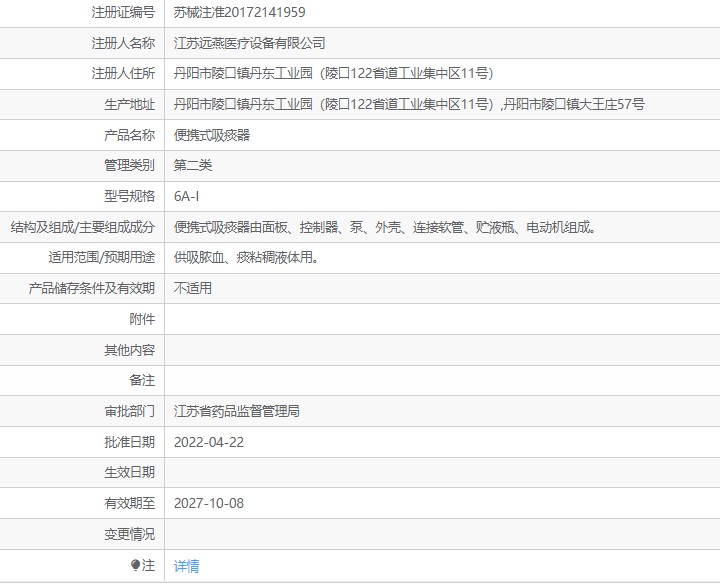
Task: Click the 注册人名称 label
Action: [x=123, y=43]
